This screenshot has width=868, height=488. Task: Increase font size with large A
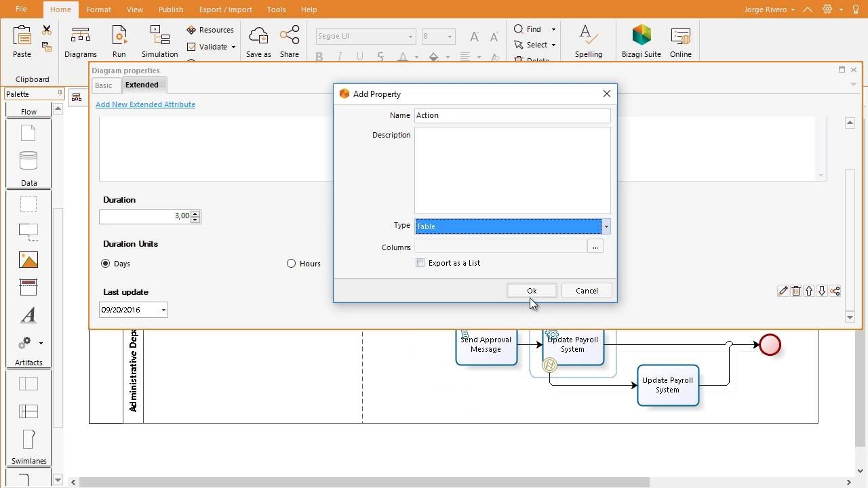pos(474,37)
